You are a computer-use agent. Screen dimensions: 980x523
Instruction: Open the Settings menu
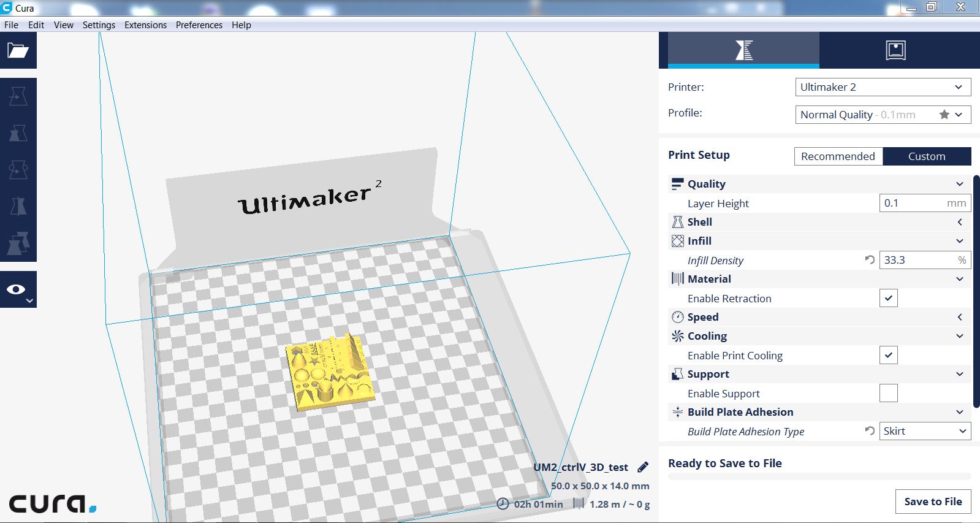pyautogui.click(x=99, y=25)
